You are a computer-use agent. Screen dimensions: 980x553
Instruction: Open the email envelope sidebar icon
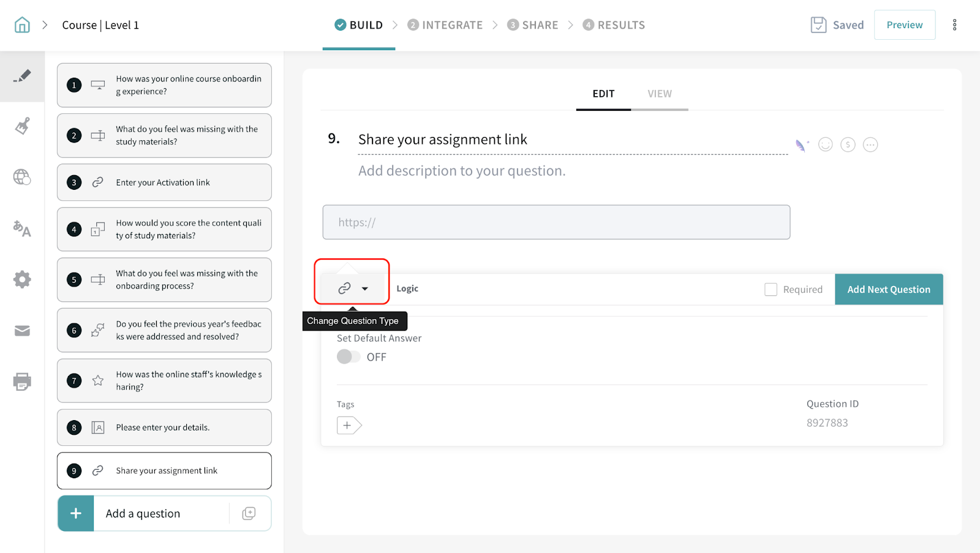[x=22, y=331]
